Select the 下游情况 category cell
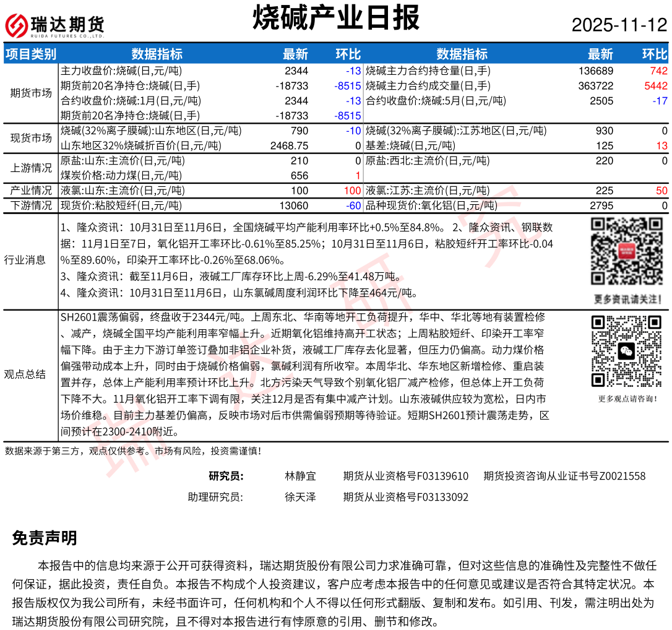Viewport: 672px width, 630px height. pos(31,205)
